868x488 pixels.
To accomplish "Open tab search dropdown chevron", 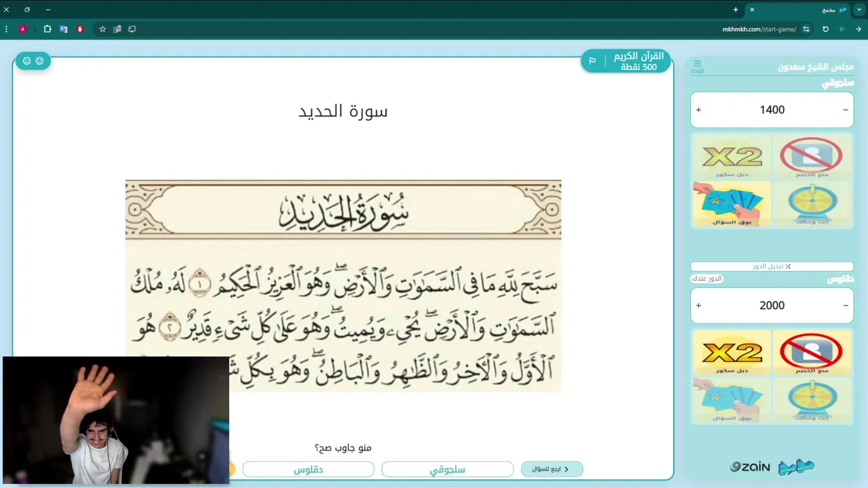I will (859, 9).
